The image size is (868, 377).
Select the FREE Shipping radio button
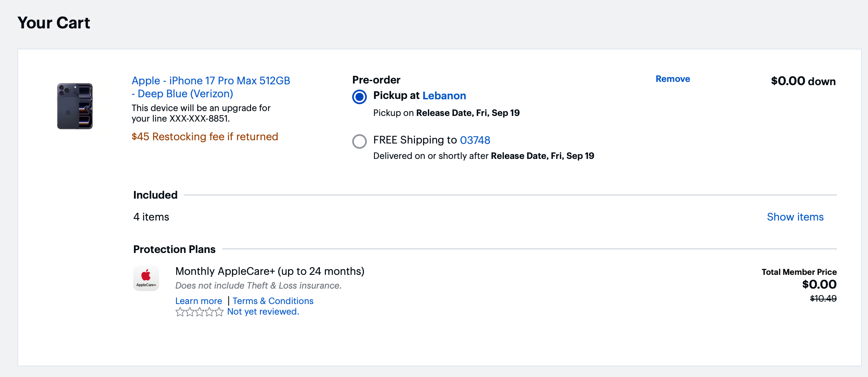pos(360,141)
